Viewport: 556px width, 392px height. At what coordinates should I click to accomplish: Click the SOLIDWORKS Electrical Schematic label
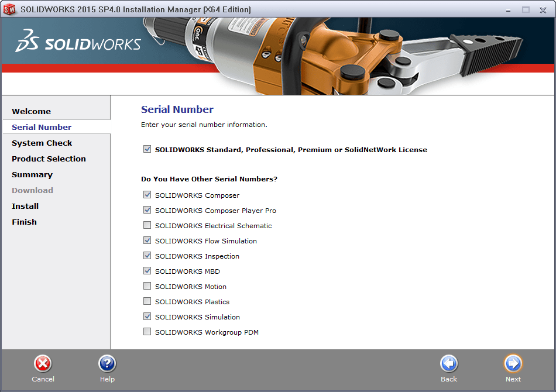214,226
